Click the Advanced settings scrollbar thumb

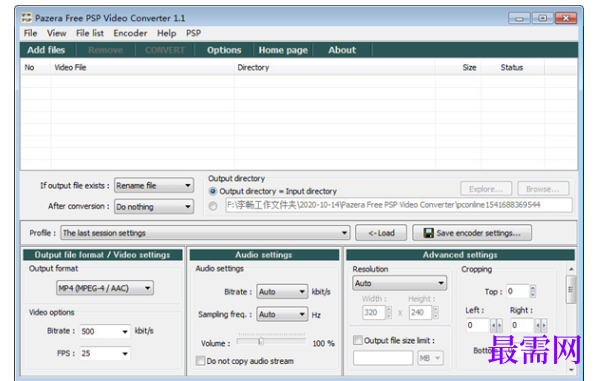571,290
